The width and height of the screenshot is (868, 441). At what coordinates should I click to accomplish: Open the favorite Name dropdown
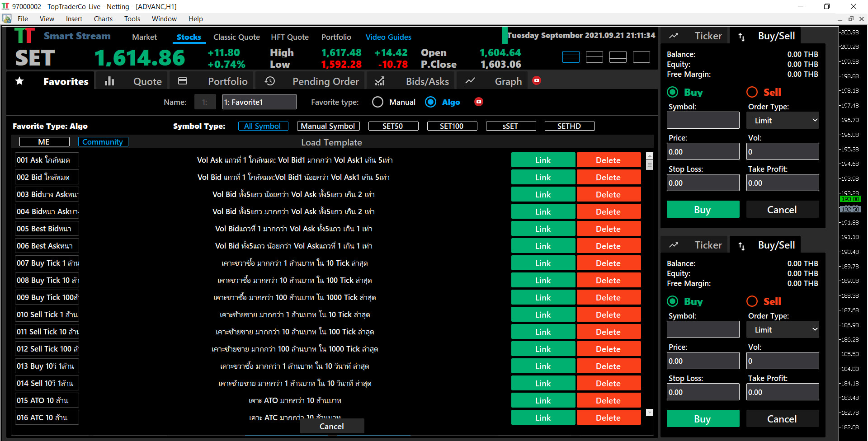point(205,102)
